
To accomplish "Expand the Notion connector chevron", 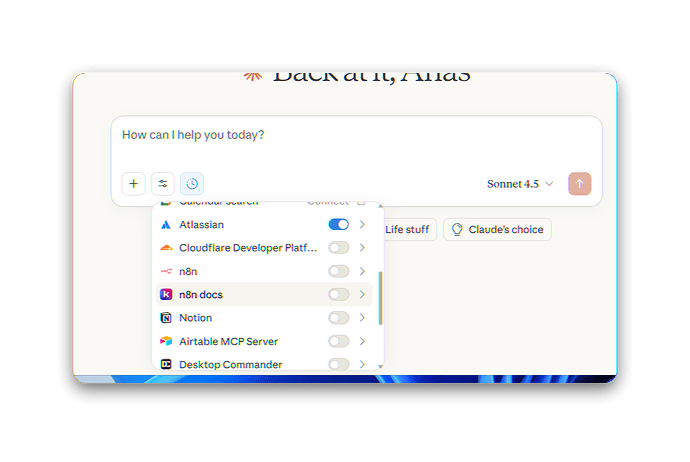I will pos(362,318).
